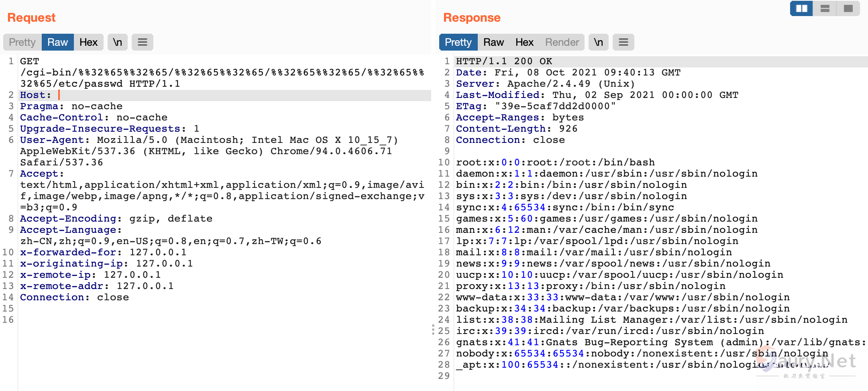Show the Response Render tab
Viewport: 868px width, 391px height.
pyautogui.click(x=562, y=42)
